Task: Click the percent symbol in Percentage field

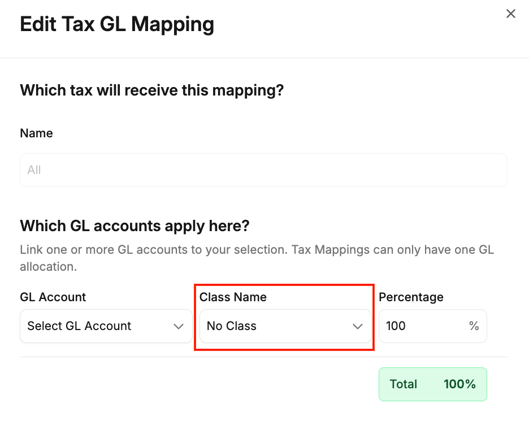Action: pos(474,326)
